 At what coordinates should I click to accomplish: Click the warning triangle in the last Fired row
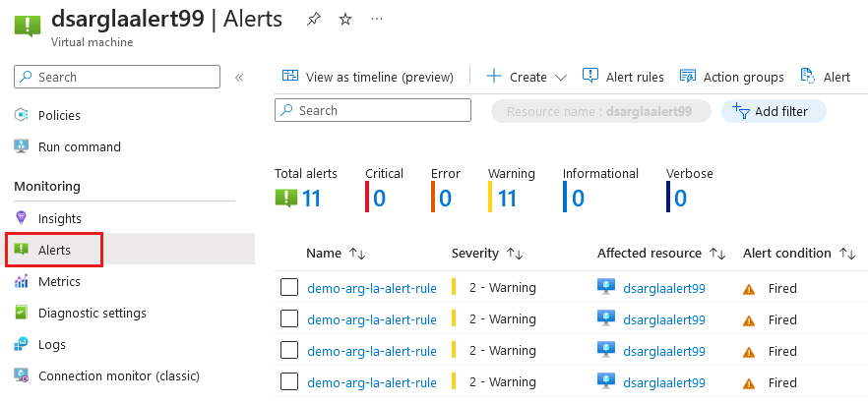[749, 383]
